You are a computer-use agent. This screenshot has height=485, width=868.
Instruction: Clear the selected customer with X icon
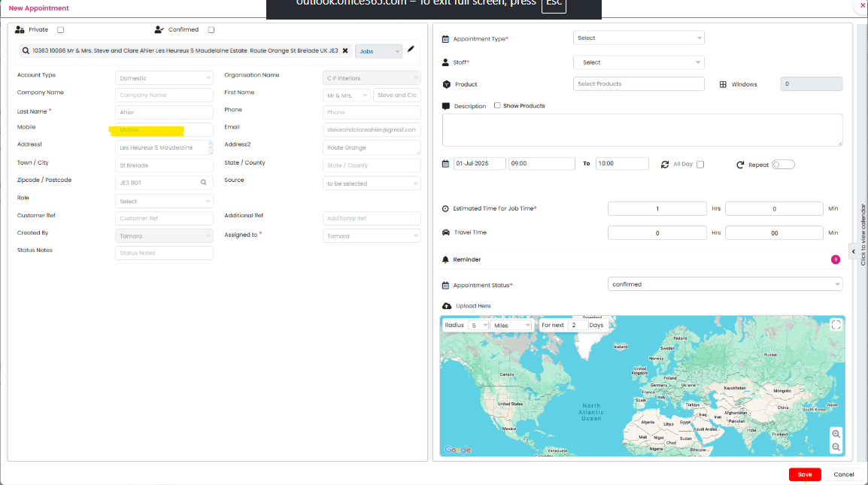345,51
